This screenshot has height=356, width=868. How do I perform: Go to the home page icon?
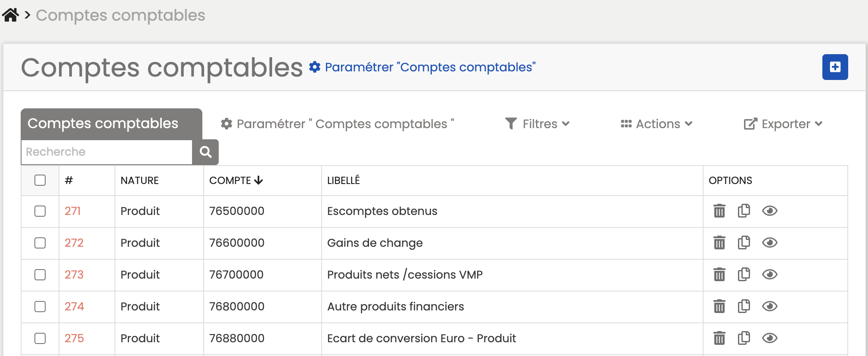pos(10,15)
